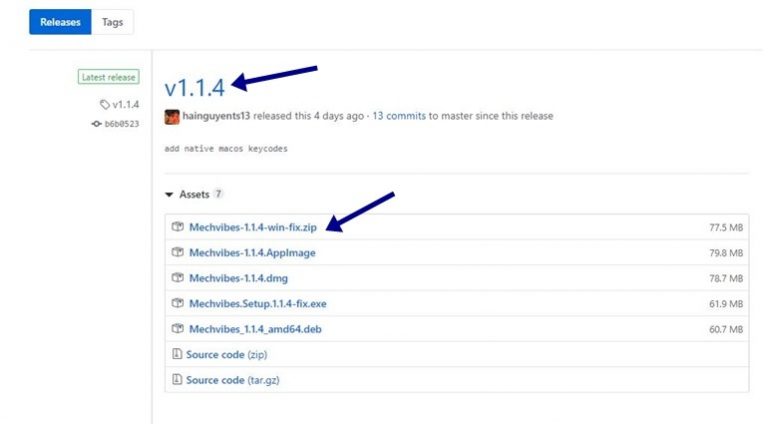Open the v1.1.4 release title link
Image resolution: width=768 pixels, height=424 pixels.
coord(195,87)
